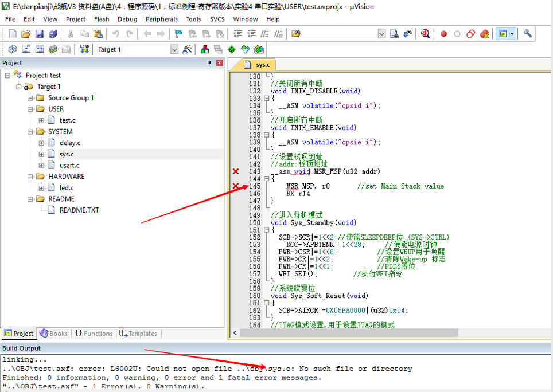Switch to the Functions tab
Screen dimensions: 553x392
94,333
